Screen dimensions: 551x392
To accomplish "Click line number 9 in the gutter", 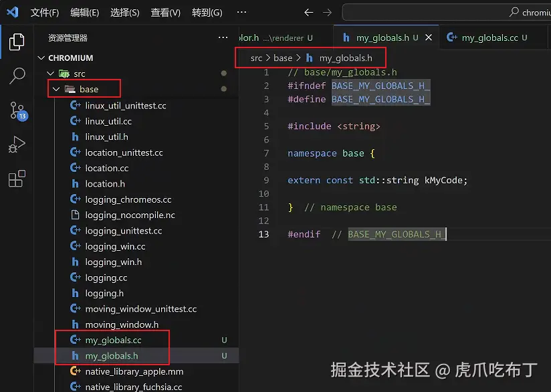I will tap(266, 181).
